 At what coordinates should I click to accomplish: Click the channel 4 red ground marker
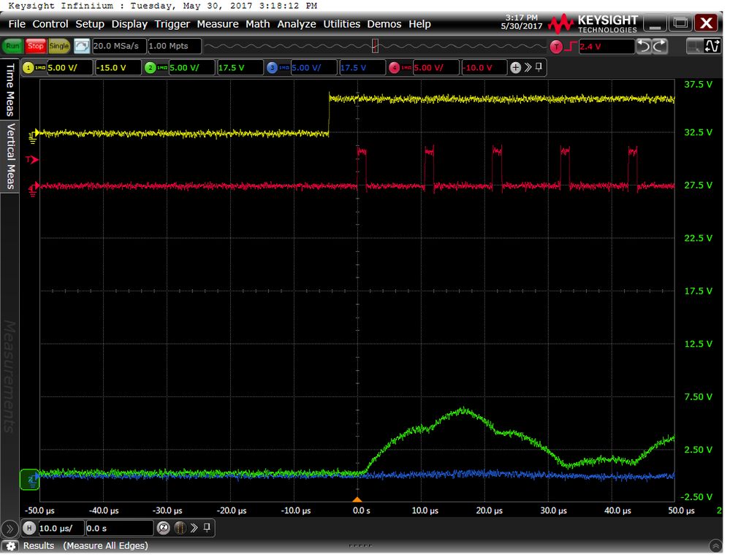33,189
